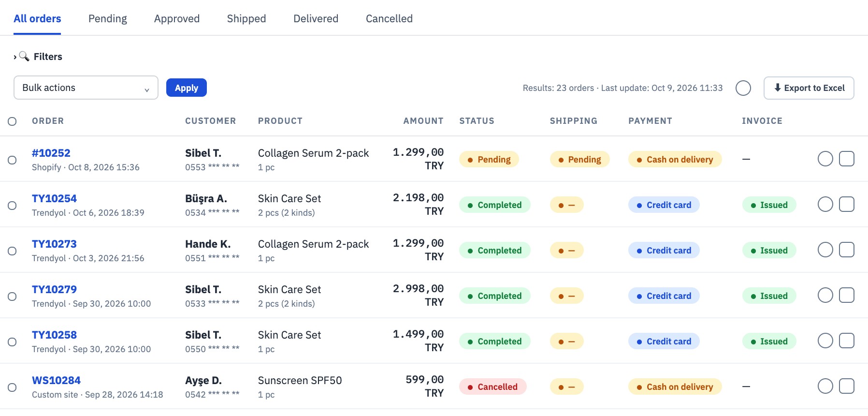Select the checkbox for order WS10284
868x416 pixels.
[x=12, y=387]
